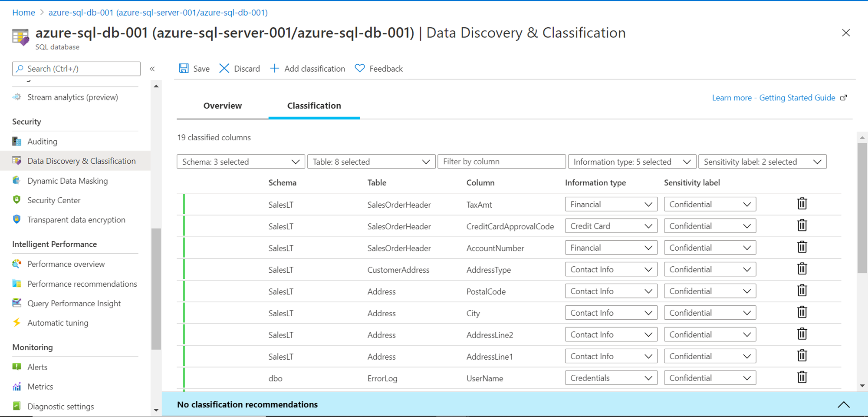This screenshot has height=417, width=868.
Task: Click the Feedback heart icon
Action: pyautogui.click(x=360, y=69)
